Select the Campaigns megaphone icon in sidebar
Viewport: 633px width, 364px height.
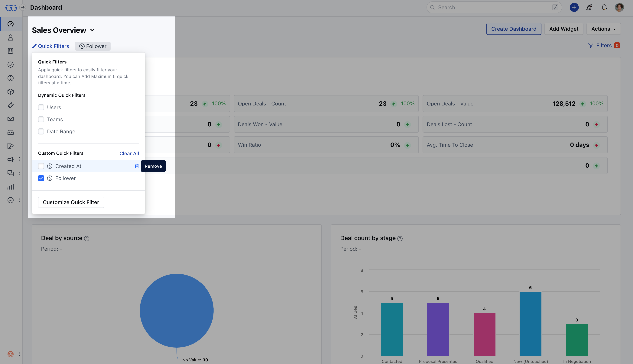[11, 159]
